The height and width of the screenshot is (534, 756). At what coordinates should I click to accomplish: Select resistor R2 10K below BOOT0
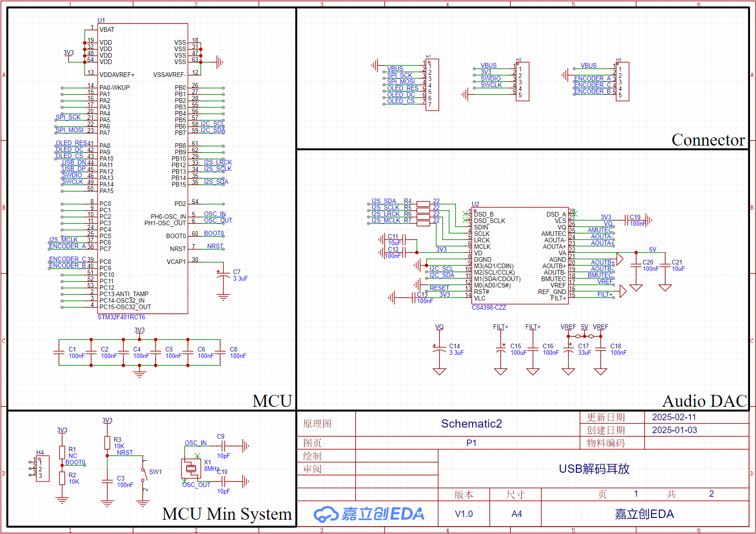pos(62,478)
